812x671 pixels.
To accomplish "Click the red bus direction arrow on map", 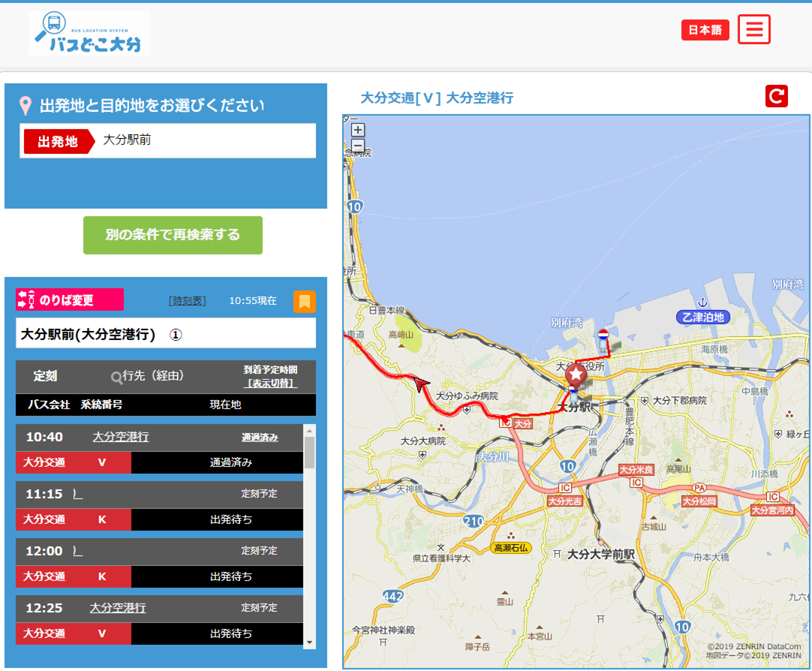I will point(421,385).
